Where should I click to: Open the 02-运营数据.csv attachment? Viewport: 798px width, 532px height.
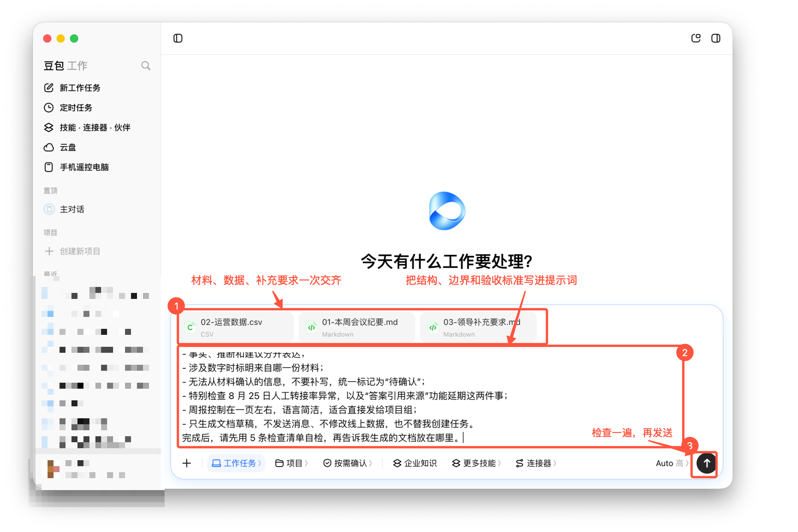[237, 327]
